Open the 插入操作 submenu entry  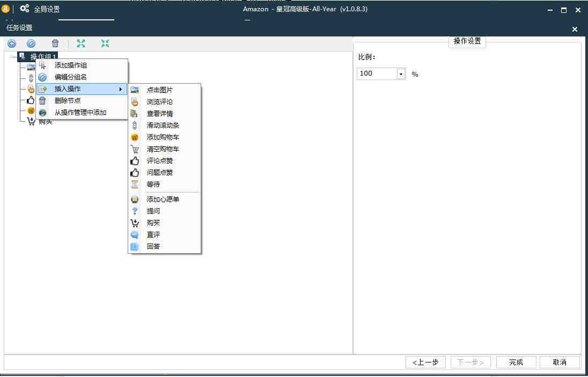coord(82,89)
